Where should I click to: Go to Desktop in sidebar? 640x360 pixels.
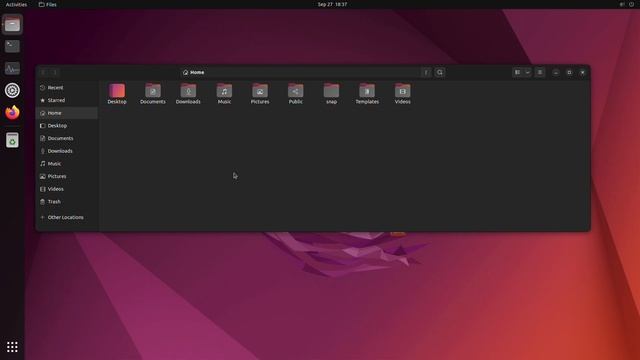pyautogui.click(x=67, y=126)
